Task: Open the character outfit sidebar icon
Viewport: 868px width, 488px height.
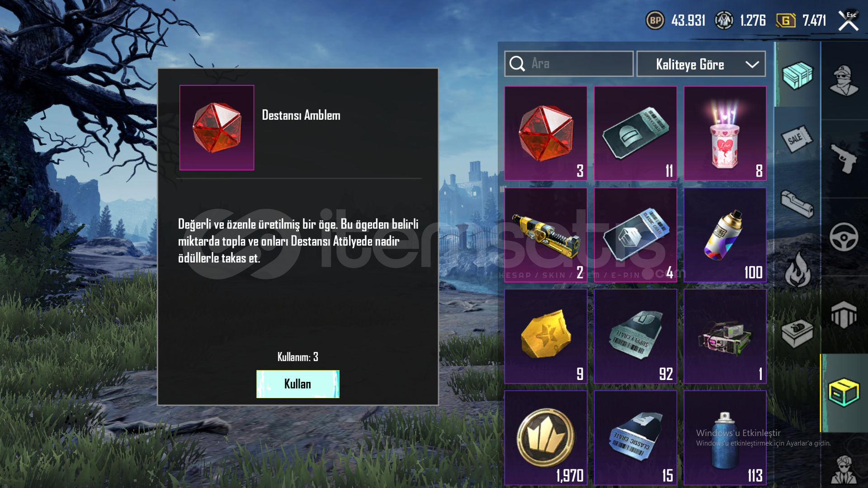Action: pos(844,80)
